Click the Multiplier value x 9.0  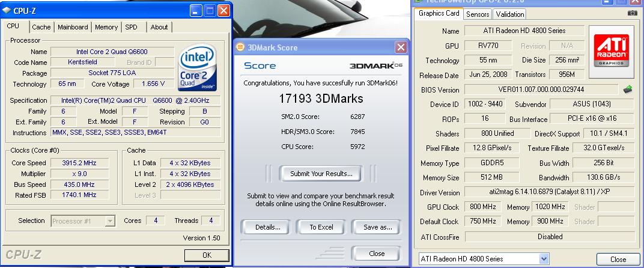click(x=79, y=174)
